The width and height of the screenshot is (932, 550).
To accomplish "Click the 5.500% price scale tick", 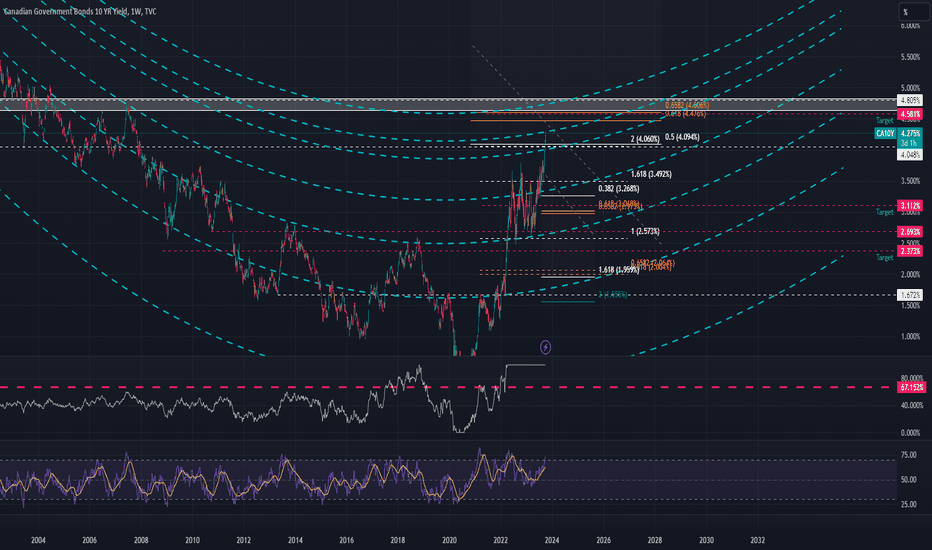I will pos(911,57).
